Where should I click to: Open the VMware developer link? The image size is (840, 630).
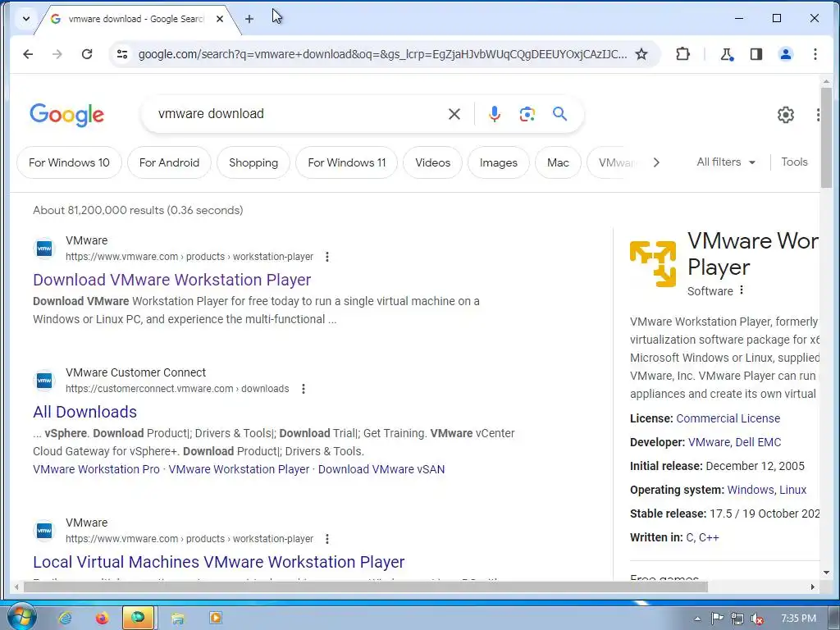pos(709,442)
